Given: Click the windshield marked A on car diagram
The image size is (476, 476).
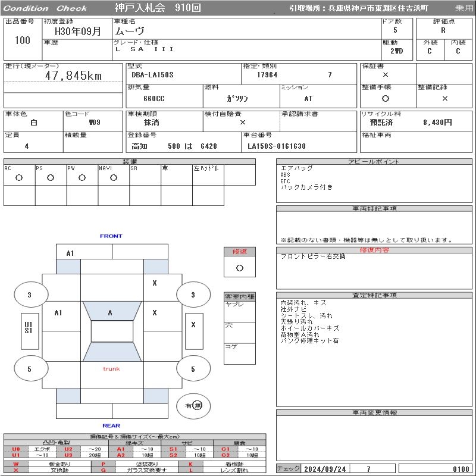Looking at the screenshot, I should (110, 312).
